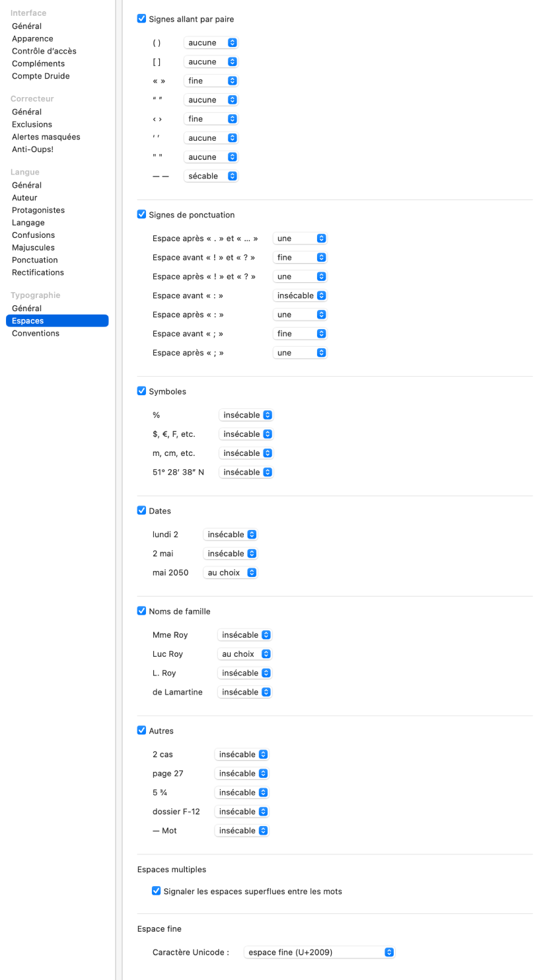547x980 pixels.
Task: Uncheck the Signes allant par paire checkbox
Action: pos(141,19)
